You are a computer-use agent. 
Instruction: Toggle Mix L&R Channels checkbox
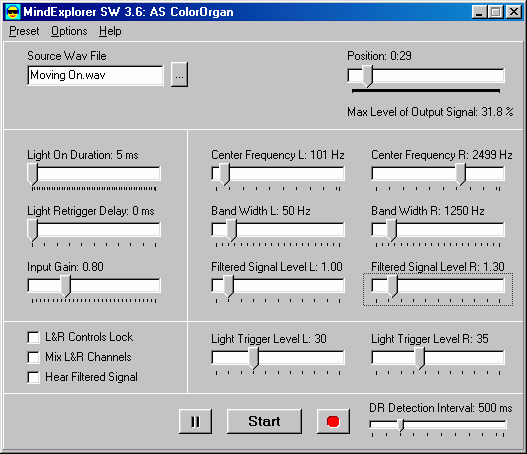click(x=33, y=357)
